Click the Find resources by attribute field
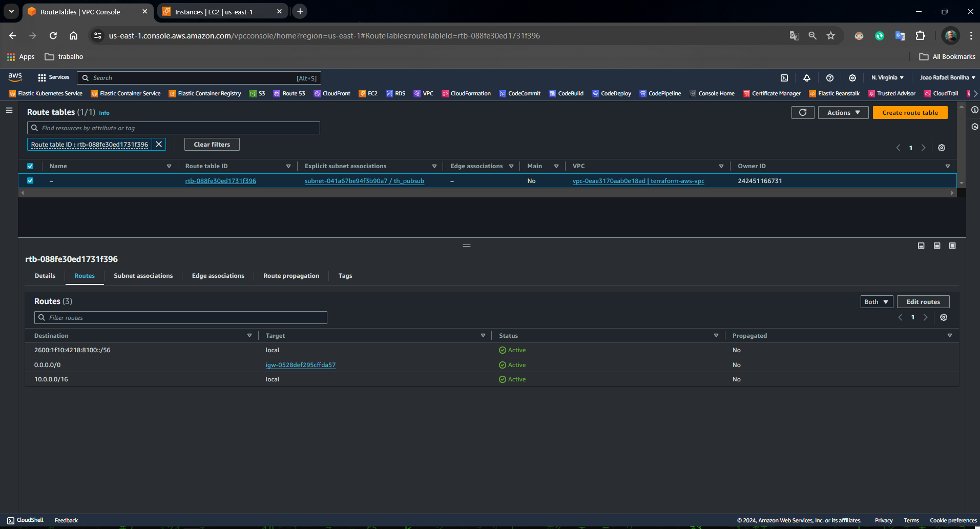 [174, 128]
